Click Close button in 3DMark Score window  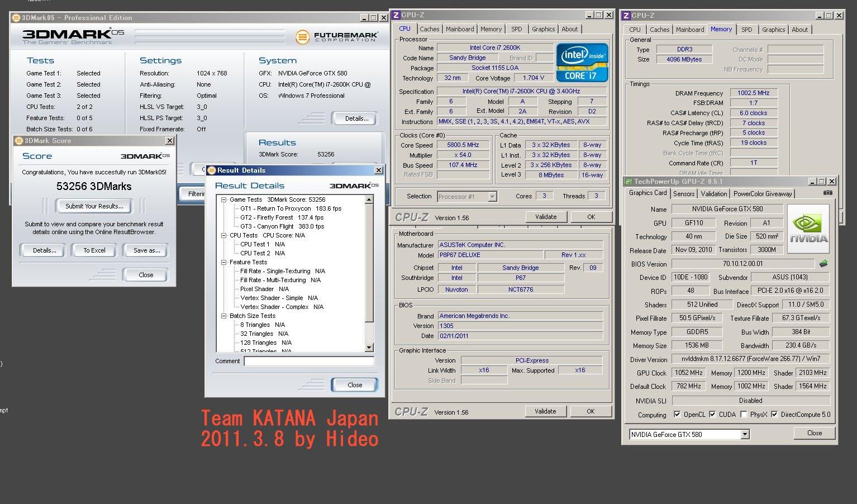(x=146, y=275)
